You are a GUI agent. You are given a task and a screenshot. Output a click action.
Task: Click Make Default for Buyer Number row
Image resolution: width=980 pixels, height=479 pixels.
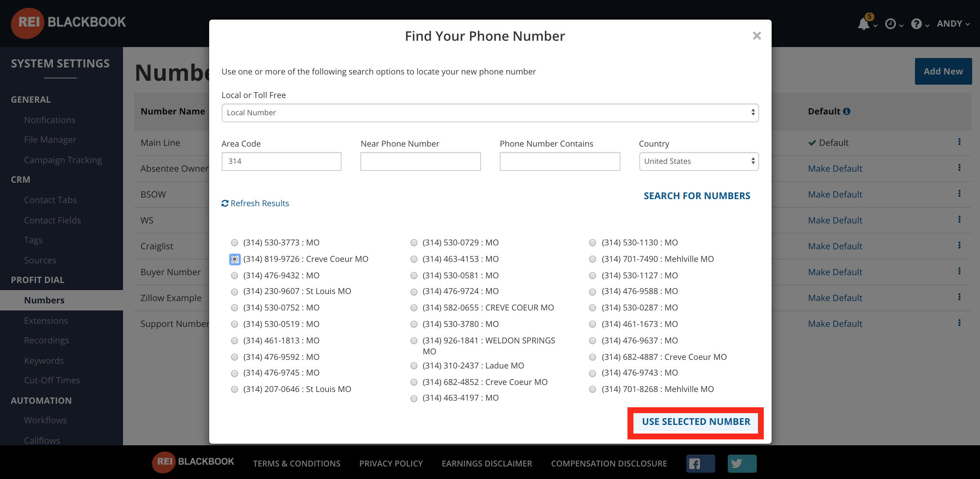(x=835, y=272)
